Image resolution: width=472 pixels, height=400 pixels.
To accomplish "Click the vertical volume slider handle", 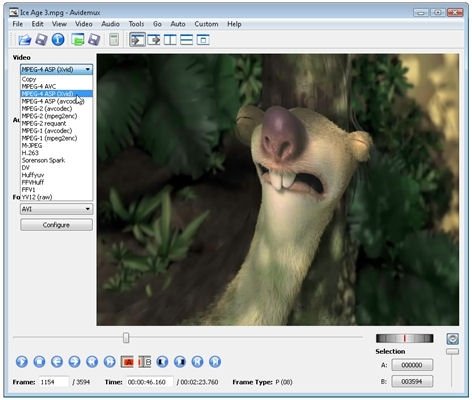I will (452, 352).
